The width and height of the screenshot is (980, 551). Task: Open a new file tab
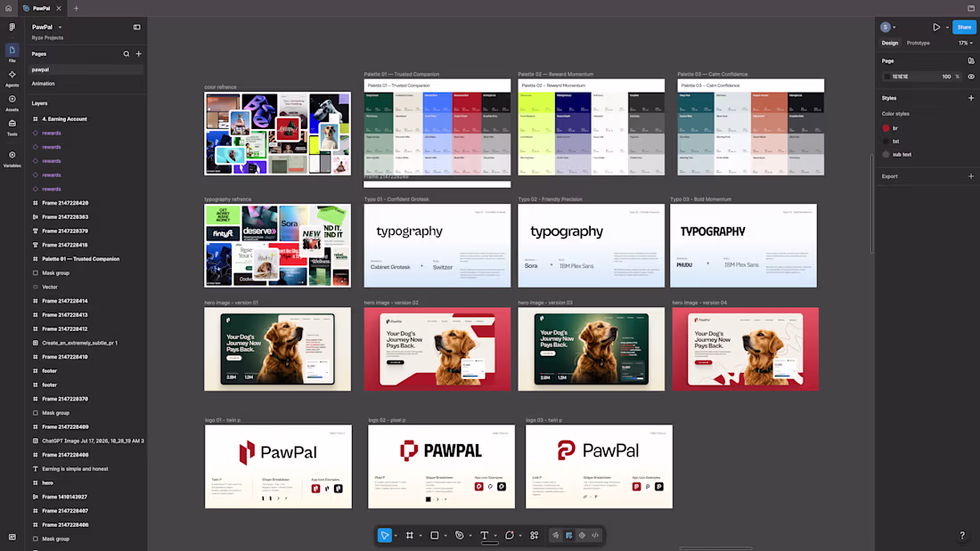click(x=77, y=8)
